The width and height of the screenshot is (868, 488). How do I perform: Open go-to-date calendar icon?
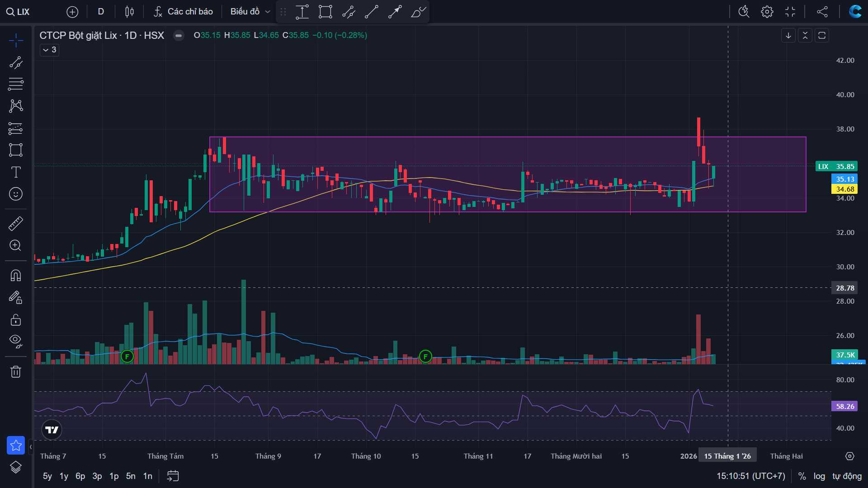click(x=173, y=476)
